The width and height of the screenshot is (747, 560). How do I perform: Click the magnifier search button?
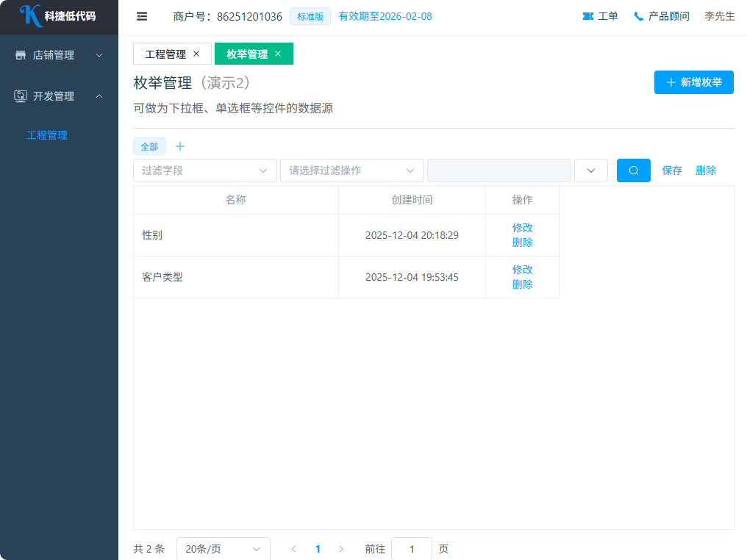point(633,170)
